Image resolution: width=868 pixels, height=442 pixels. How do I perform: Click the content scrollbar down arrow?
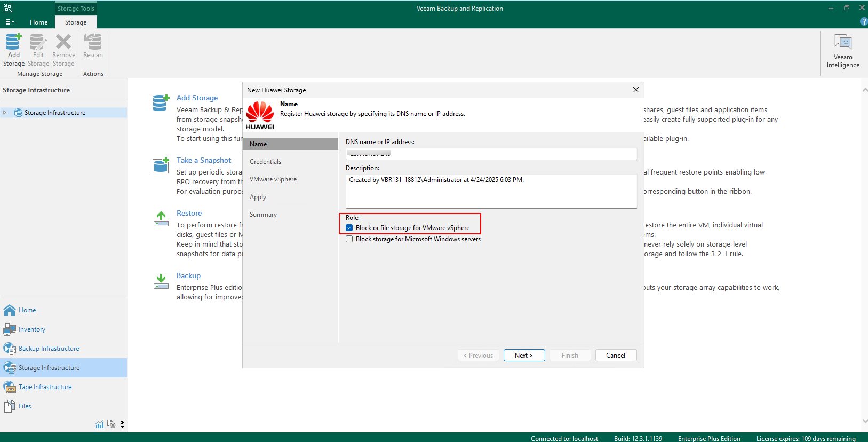pos(864,421)
